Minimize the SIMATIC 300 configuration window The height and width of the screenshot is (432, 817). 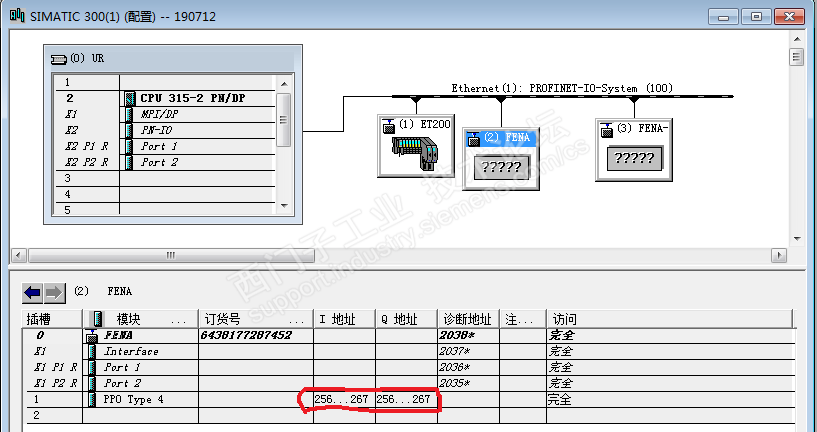pos(723,17)
